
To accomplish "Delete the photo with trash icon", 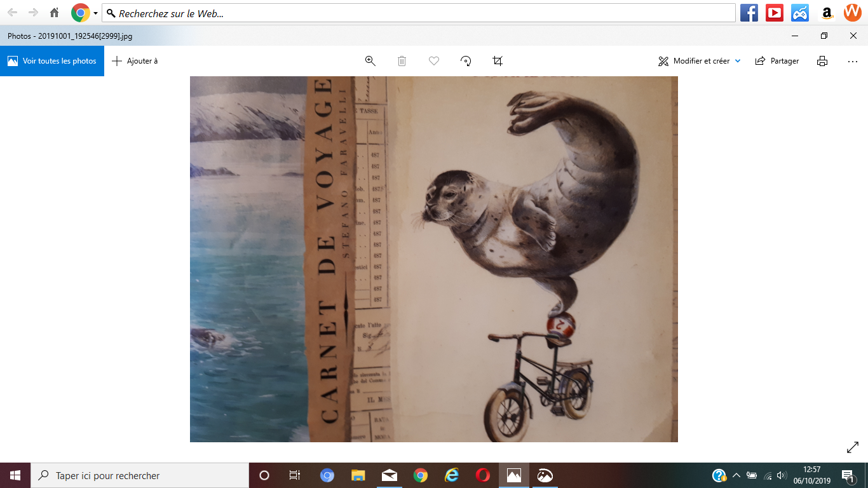I will tap(402, 61).
